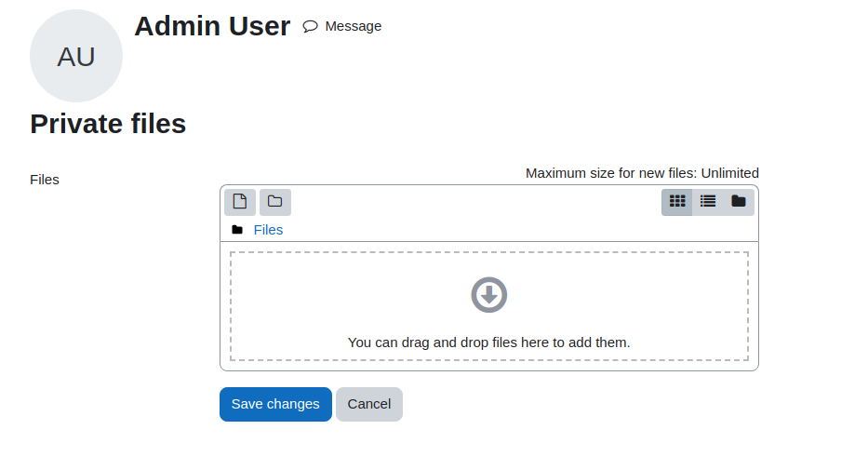Open the Message link text
The height and width of the screenshot is (470, 868).
pyautogui.click(x=354, y=26)
